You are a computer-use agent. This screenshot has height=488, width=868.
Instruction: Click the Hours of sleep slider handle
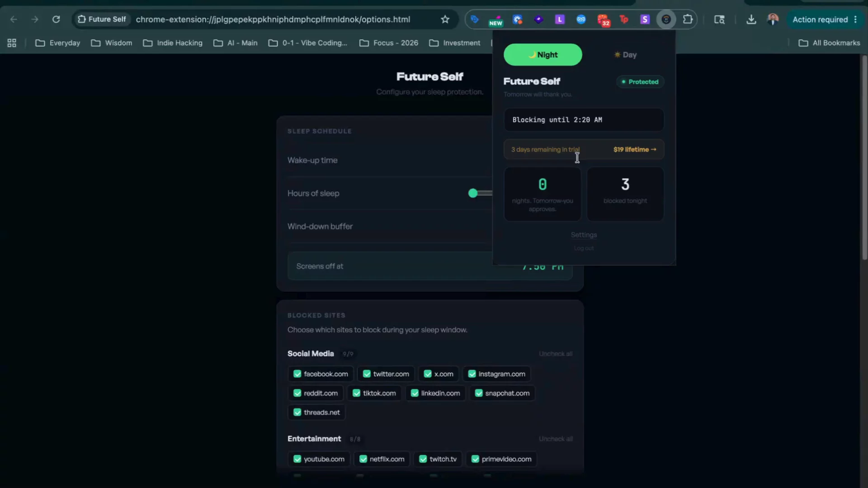(x=473, y=193)
